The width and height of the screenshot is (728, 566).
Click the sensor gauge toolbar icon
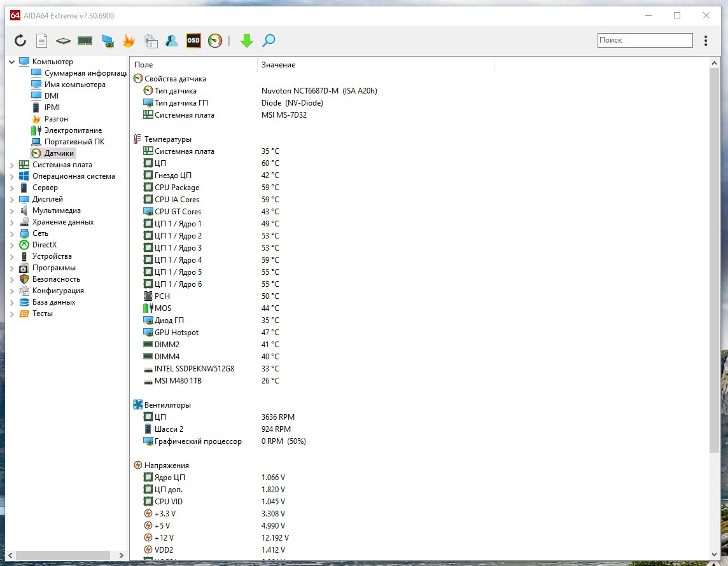pos(215,41)
